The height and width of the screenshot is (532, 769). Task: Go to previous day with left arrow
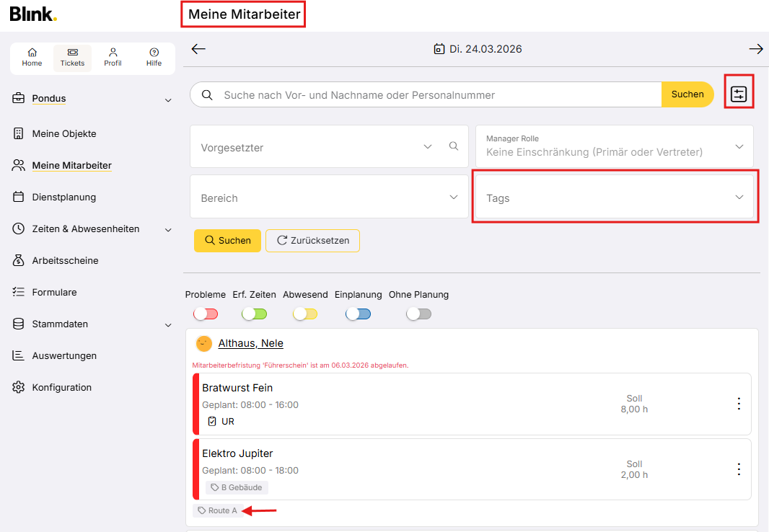[x=198, y=49]
